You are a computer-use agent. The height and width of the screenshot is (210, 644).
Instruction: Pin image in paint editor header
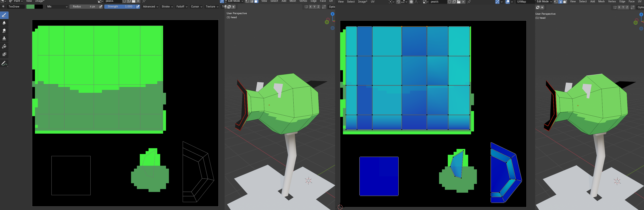(144, 1)
